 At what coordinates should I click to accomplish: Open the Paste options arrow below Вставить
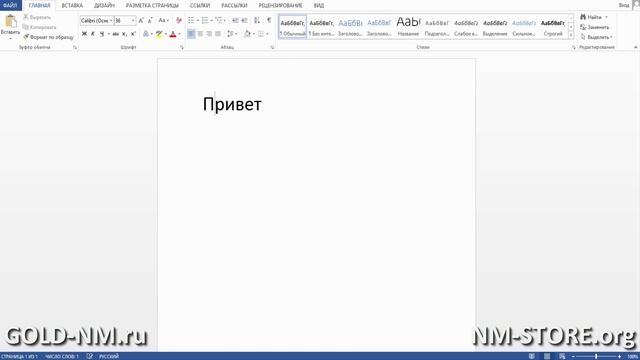(x=10, y=38)
